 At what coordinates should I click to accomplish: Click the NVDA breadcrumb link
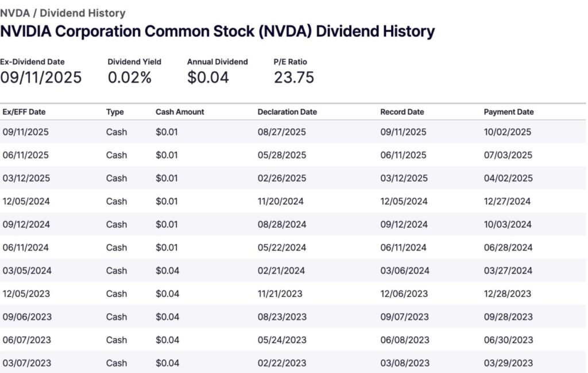coord(14,13)
